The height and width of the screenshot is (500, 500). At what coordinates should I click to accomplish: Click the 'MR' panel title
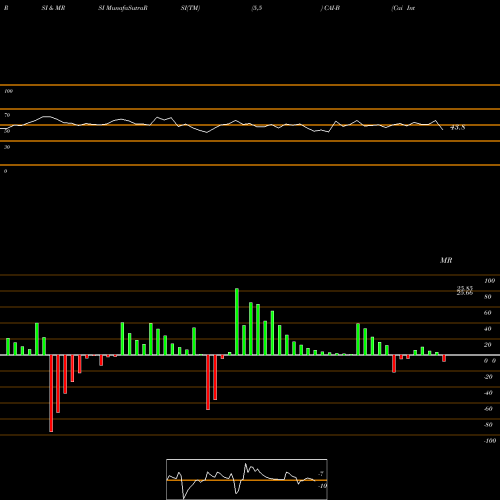click(446, 260)
